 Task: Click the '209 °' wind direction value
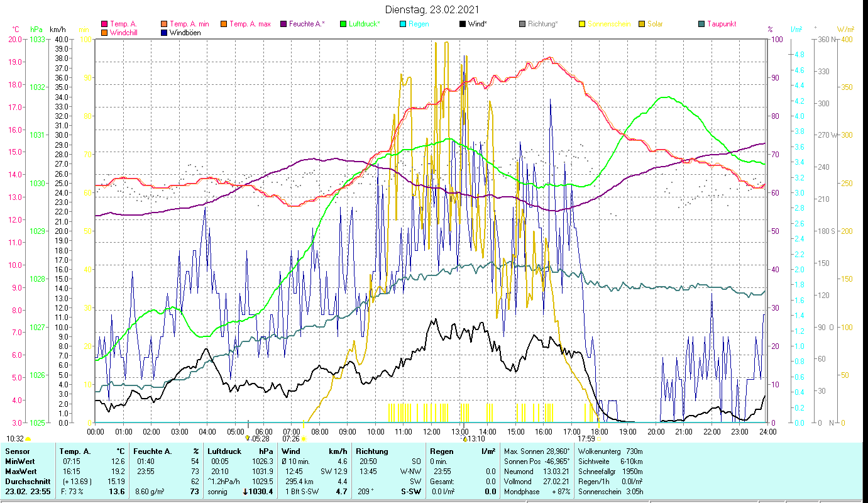pos(365,492)
